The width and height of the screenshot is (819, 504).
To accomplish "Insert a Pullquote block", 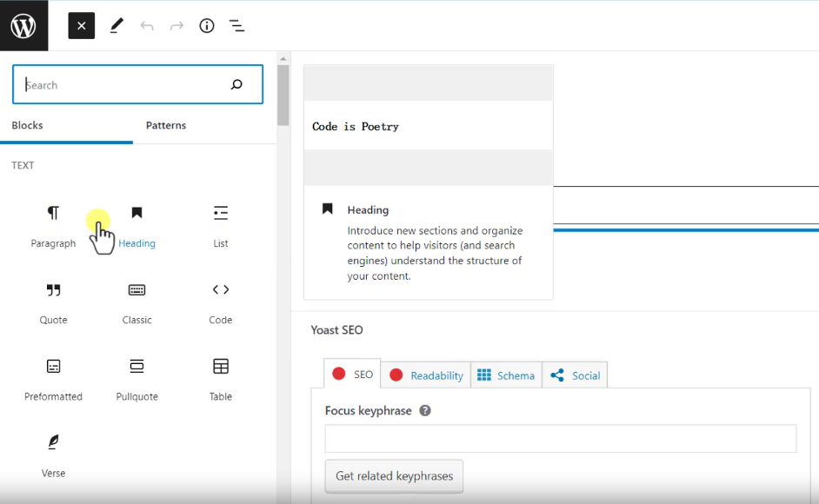I will point(136,378).
